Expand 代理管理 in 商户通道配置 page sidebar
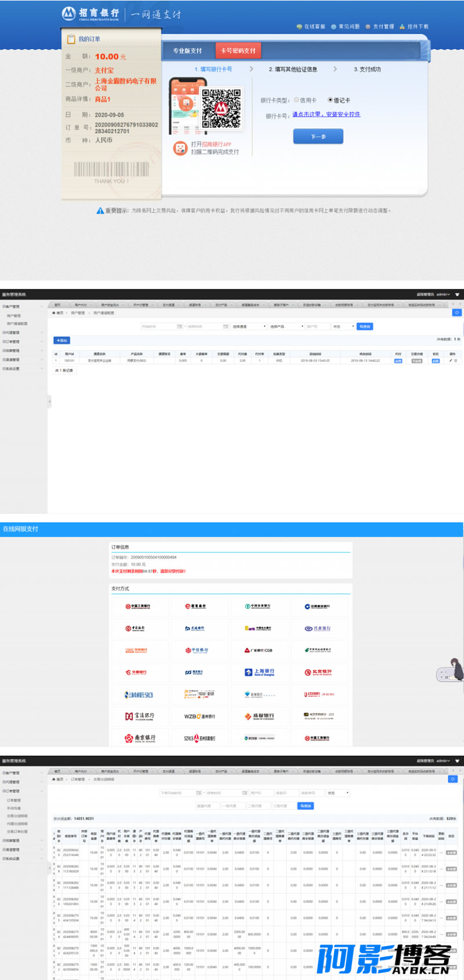This screenshot has height=980, width=464. click(22, 333)
